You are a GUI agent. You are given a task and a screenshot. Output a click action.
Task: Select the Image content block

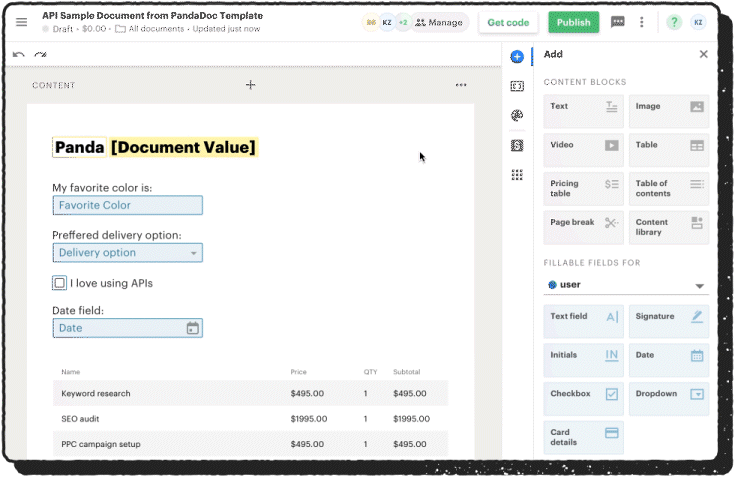668,112
